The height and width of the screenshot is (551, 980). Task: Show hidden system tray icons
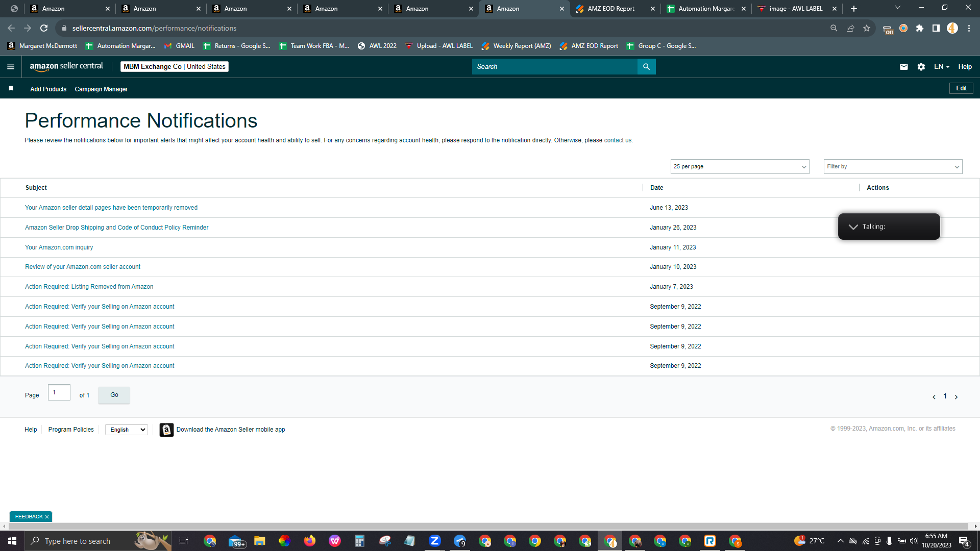pos(840,541)
